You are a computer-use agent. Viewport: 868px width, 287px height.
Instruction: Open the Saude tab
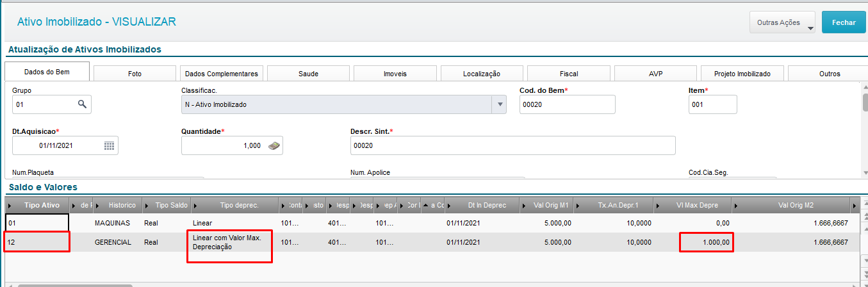coord(308,74)
